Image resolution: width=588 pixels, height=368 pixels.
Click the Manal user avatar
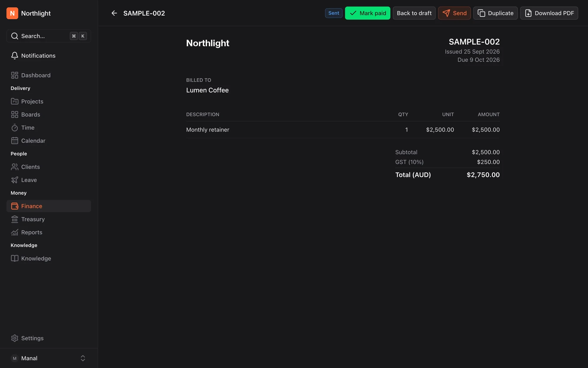[15, 358]
